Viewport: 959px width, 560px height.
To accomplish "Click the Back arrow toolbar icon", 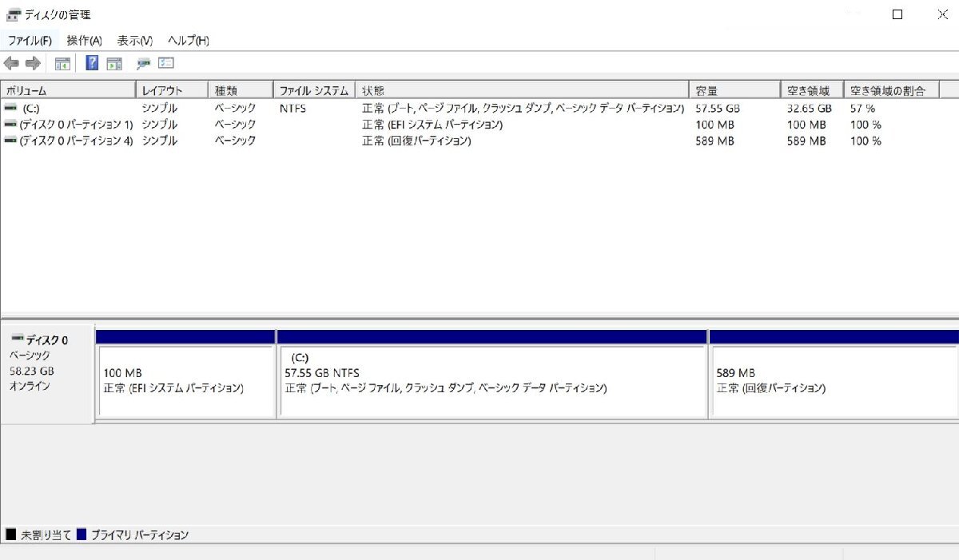I will pyautogui.click(x=11, y=64).
